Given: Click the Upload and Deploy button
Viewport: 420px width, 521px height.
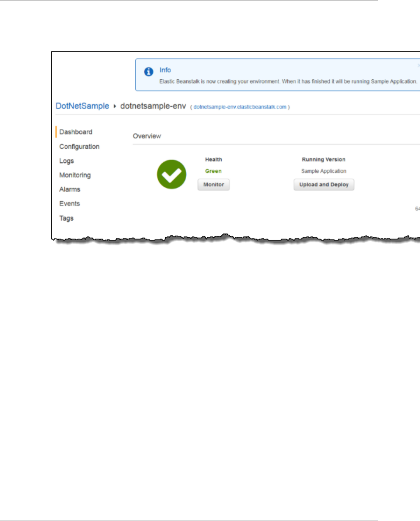Looking at the screenshot, I should click(x=324, y=184).
